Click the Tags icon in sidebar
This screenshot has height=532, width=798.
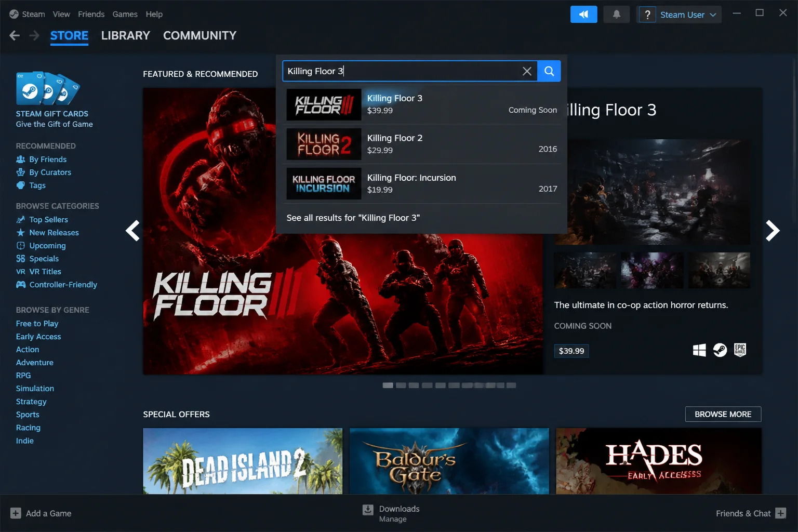21,185
